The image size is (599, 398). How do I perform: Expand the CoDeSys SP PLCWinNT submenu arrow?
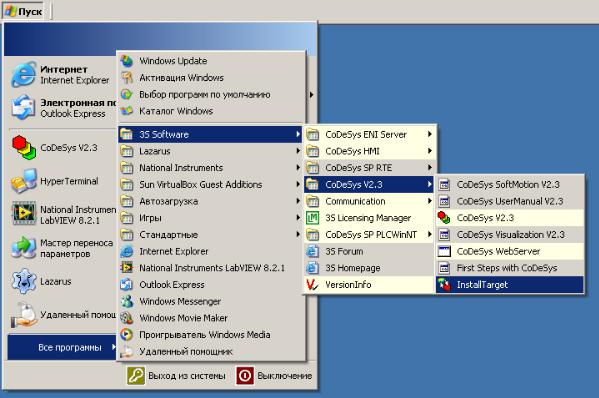429,235
